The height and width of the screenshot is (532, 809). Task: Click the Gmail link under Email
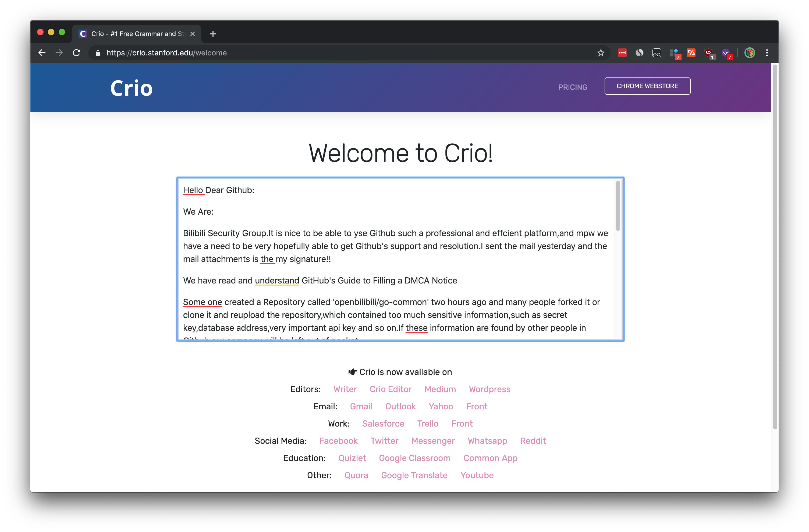click(361, 406)
